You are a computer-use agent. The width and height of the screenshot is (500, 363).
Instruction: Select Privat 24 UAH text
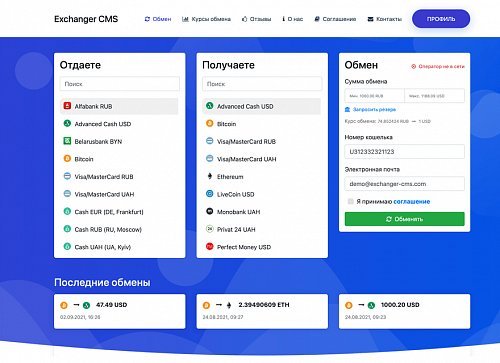click(x=236, y=229)
